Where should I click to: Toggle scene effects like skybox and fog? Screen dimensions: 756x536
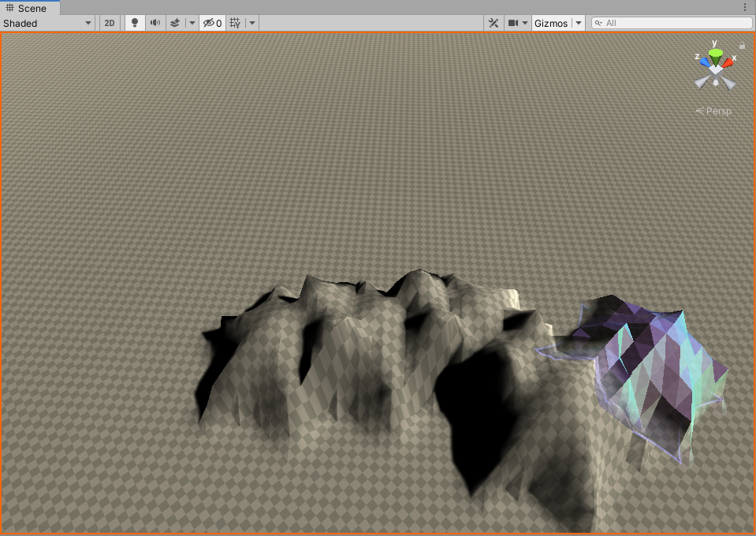[x=175, y=23]
